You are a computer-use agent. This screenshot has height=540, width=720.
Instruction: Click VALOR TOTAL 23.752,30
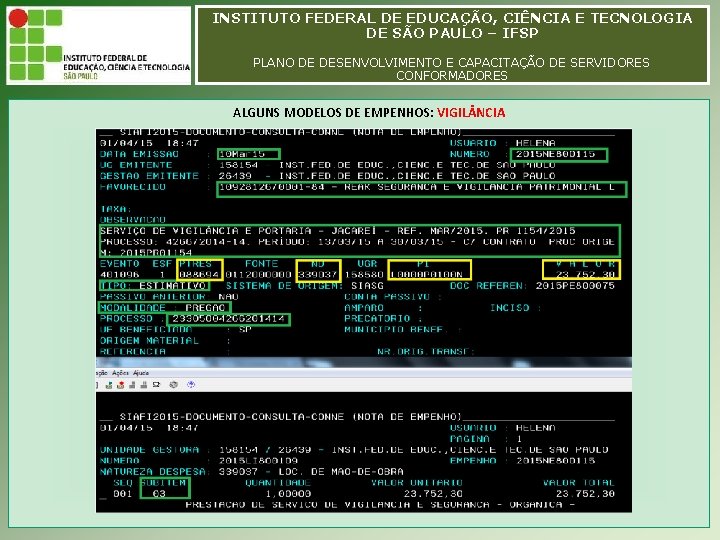coord(585,494)
